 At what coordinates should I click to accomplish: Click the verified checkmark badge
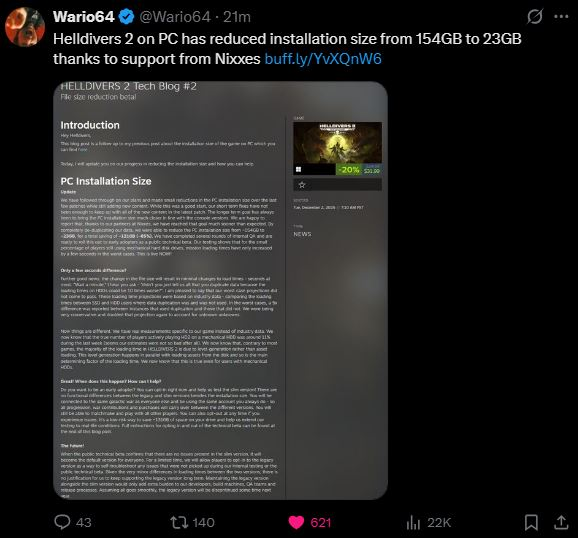127,17
